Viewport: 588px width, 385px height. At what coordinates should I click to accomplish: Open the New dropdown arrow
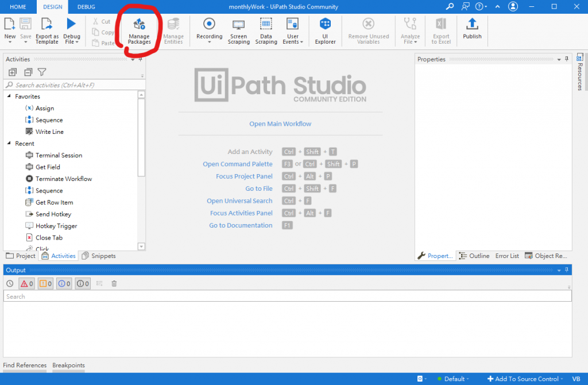tap(10, 42)
